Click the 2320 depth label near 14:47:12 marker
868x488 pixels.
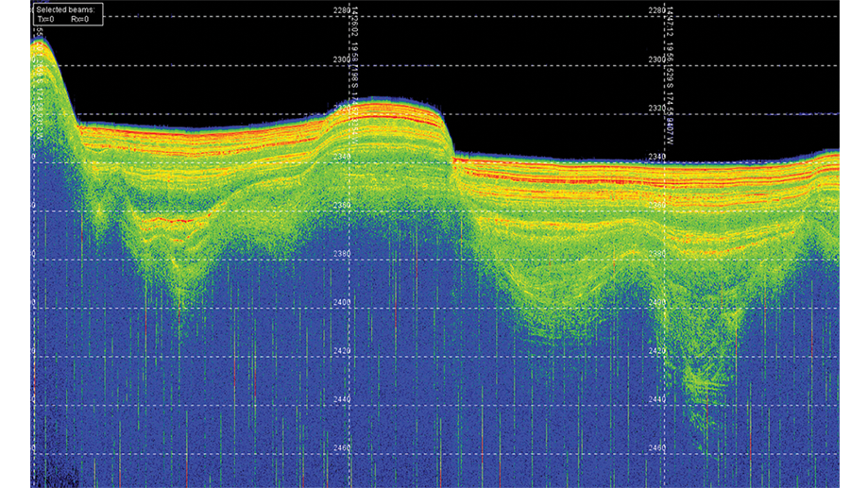(x=656, y=109)
